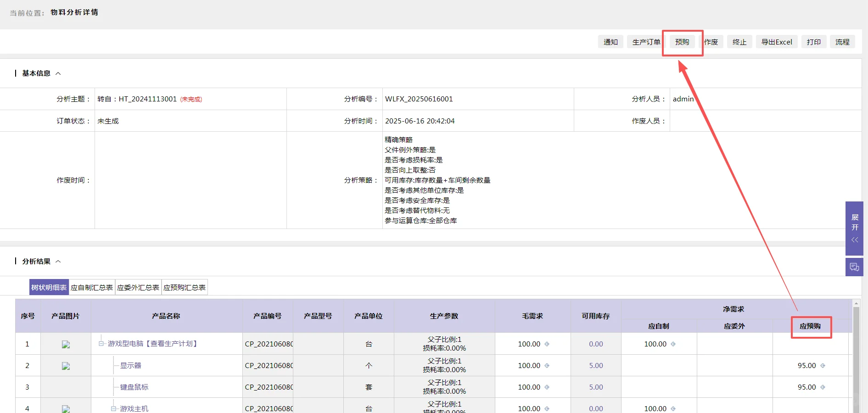View the product image thumbnail for 显示器
868x413 pixels.
[66, 366]
